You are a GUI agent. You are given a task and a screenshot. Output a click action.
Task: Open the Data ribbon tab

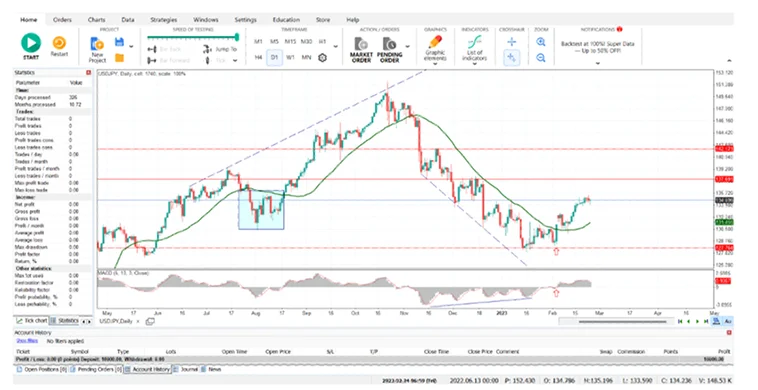coord(128,20)
